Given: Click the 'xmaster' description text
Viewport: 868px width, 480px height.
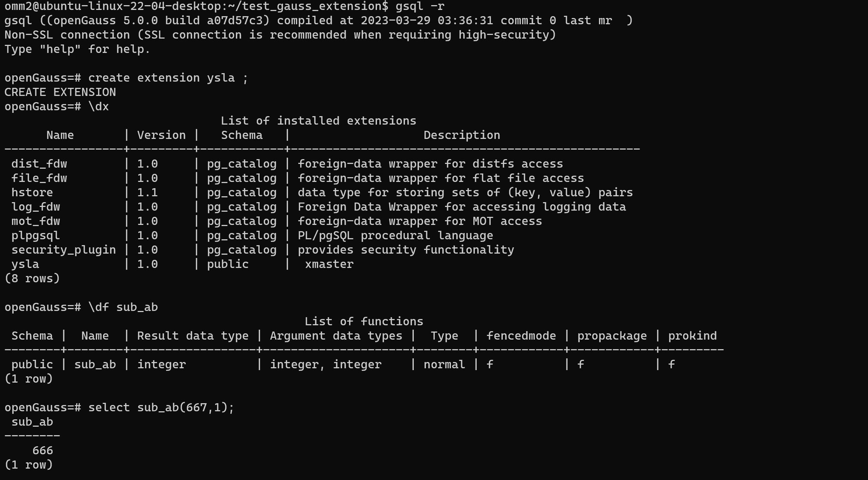Looking at the screenshot, I should pos(329,264).
